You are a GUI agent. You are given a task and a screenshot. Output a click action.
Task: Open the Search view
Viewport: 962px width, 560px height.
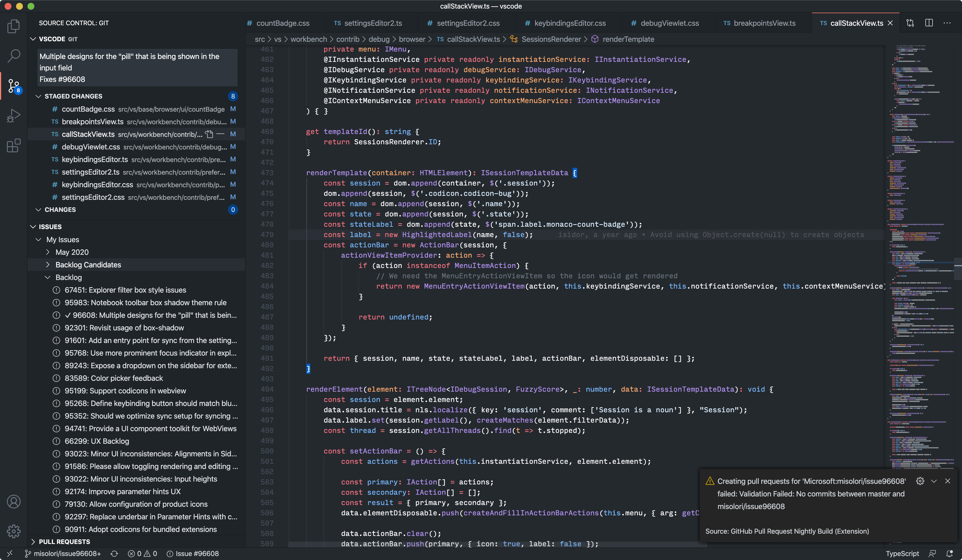pyautogui.click(x=14, y=56)
